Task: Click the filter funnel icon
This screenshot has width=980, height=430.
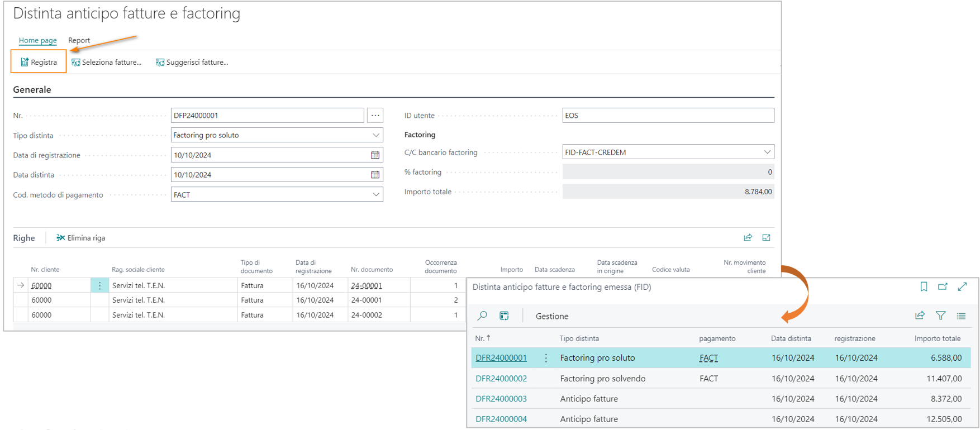Action: pyautogui.click(x=940, y=316)
